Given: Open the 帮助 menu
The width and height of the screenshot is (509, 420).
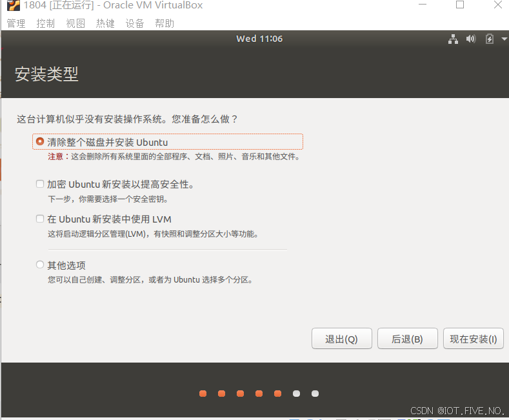Looking at the screenshot, I should click(x=165, y=23).
